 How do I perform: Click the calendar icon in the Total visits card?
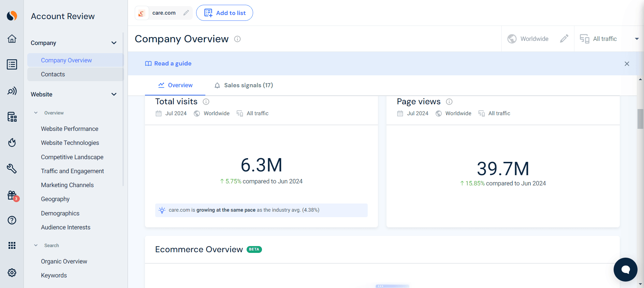159,113
